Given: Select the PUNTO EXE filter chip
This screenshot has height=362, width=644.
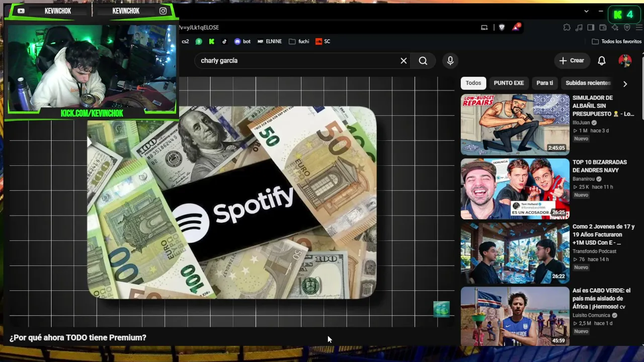Looking at the screenshot, I should click(x=509, y=83).
